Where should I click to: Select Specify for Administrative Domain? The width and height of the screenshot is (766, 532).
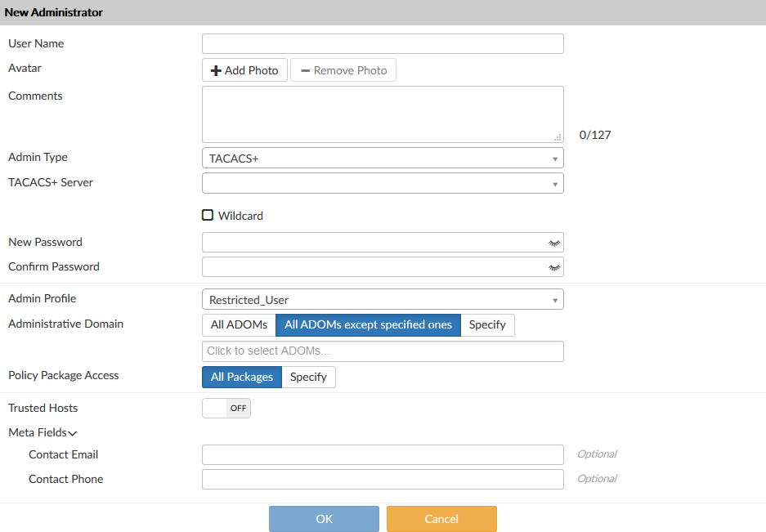click(x=487, y=324)
